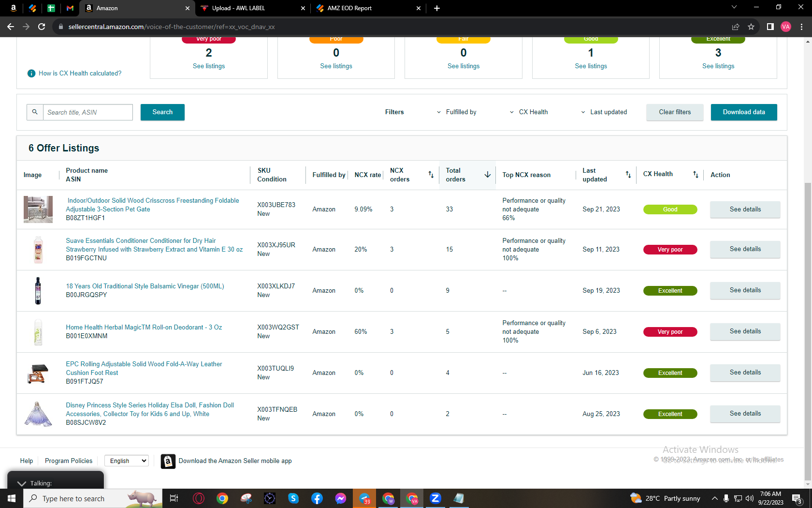
Task: Sort listings by NCX orders
Action: coord(431,175)
